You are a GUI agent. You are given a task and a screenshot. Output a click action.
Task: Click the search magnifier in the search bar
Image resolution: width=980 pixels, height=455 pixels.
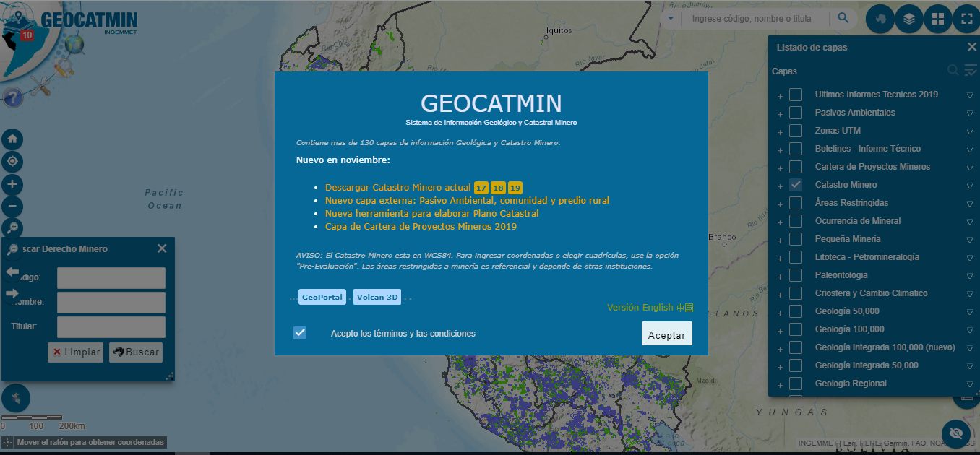pyautogui.click(x=843, y=18)
